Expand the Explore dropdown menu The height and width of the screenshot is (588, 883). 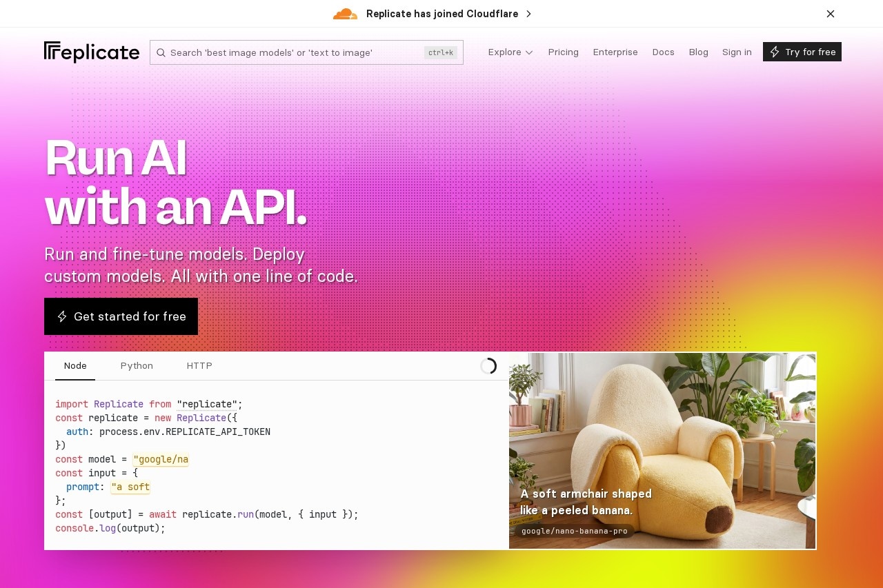point(510,52)
